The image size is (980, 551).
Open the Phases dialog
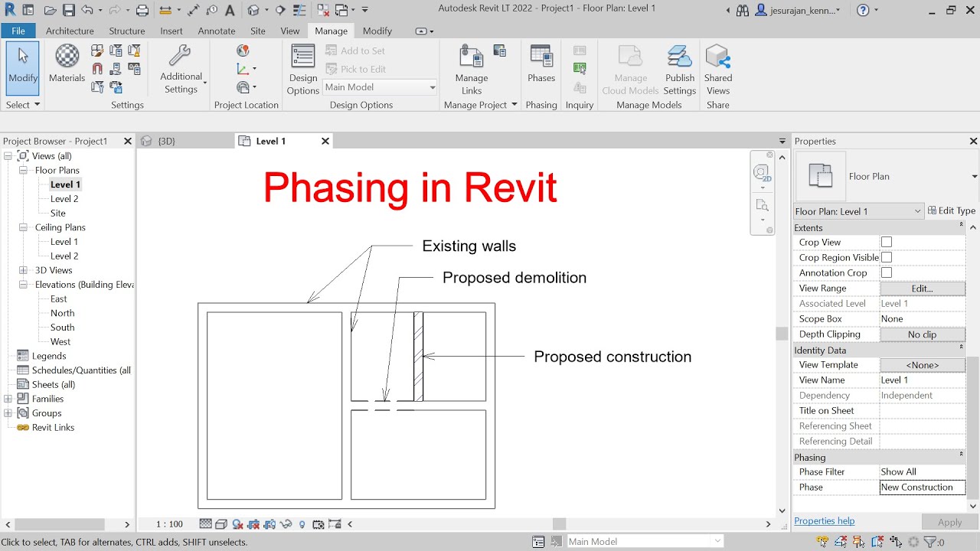541,64
